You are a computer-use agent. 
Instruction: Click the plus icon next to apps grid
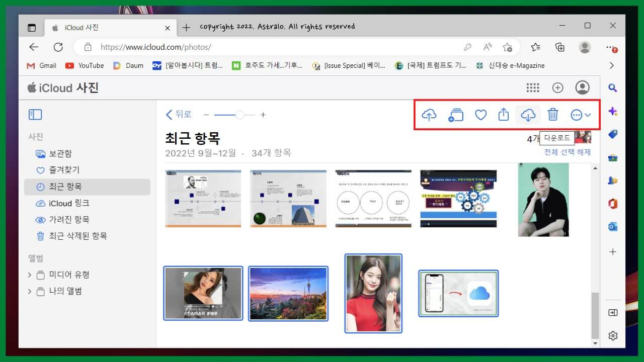pos(557,87)
